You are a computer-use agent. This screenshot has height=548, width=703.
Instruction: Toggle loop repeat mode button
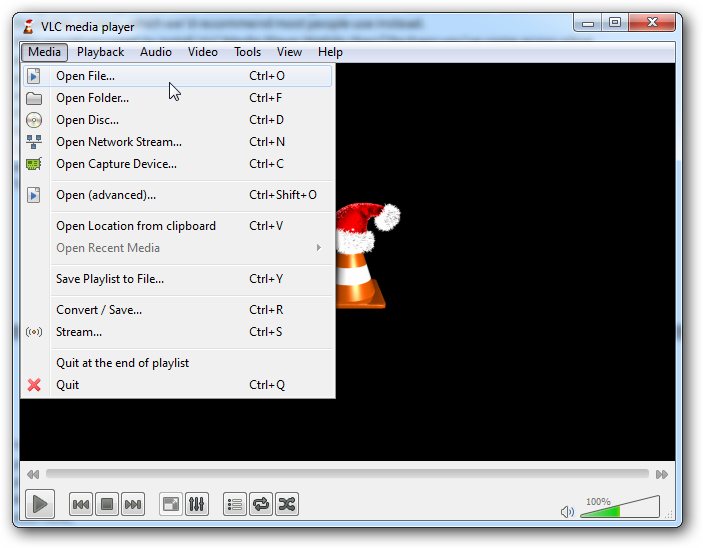tap(260, 505)
